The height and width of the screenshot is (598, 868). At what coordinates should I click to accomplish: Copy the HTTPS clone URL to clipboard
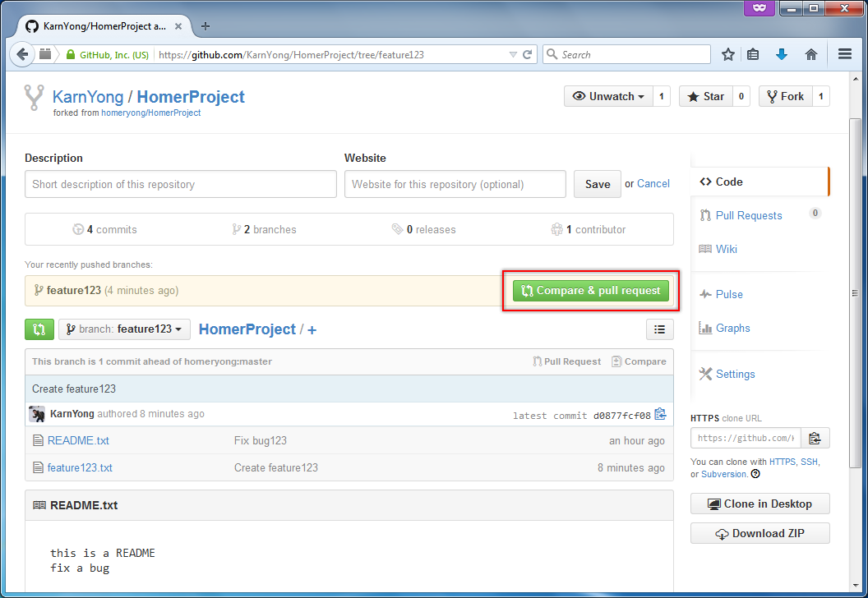(x=815, y=438)
